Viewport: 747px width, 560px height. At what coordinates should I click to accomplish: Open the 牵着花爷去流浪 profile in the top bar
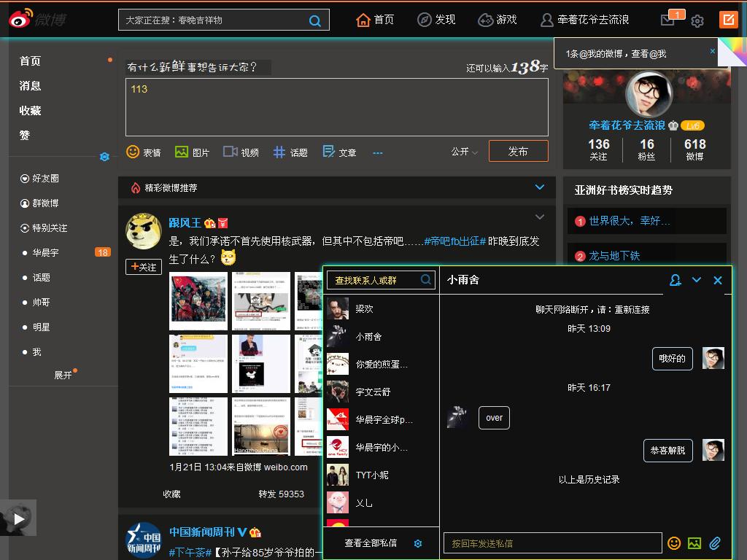(584, 20)
